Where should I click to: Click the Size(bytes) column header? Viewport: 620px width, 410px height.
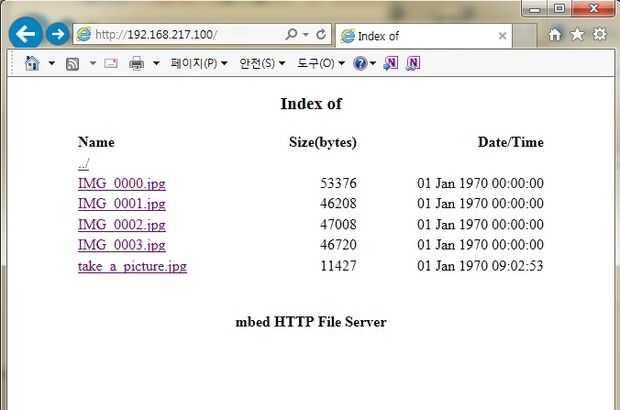pyautogui.click(x=323, y=142)
